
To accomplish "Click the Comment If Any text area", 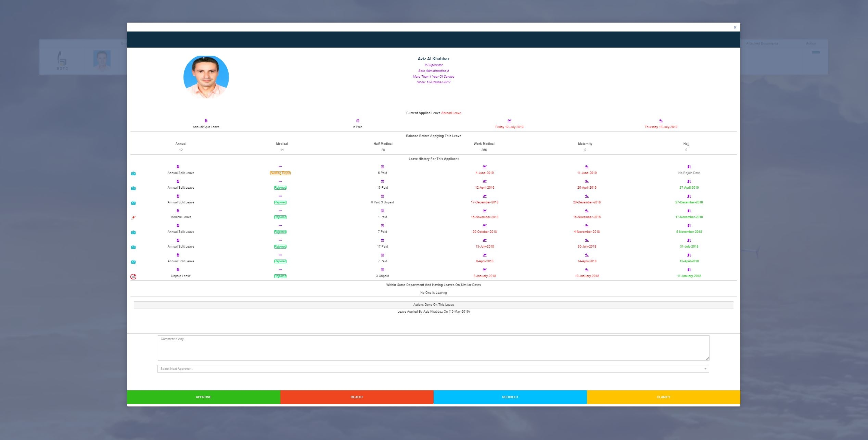I will click(433, 348).
